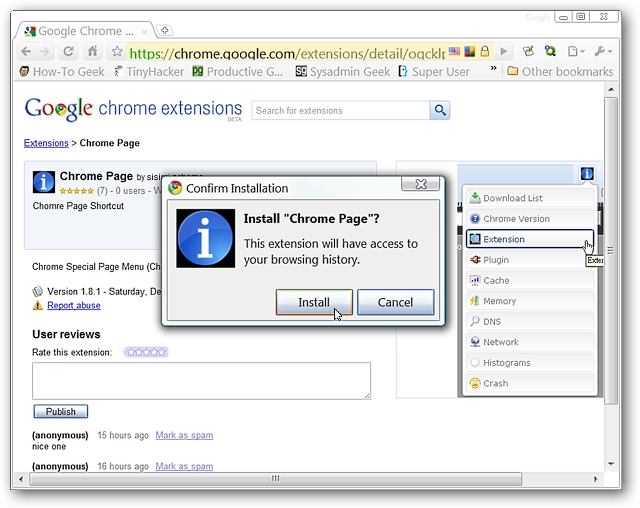The height and width of the screenshot is (508, 640).
Task: Go to the Home page icon
Action: coord(92,51)
